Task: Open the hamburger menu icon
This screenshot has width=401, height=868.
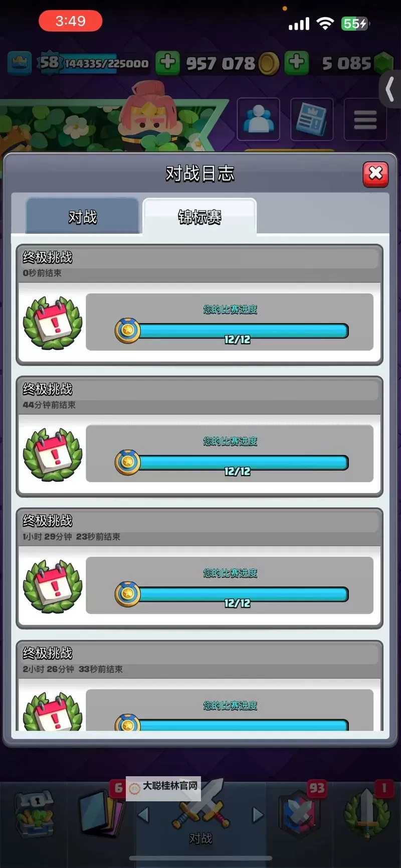Action: click(365, 119)
